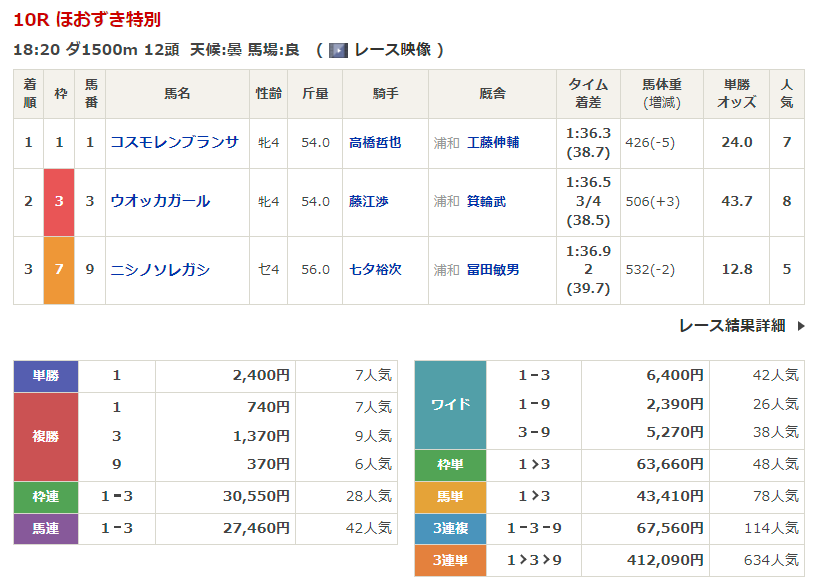Select the blue 単勝 payout label

(x=46, y=376)
